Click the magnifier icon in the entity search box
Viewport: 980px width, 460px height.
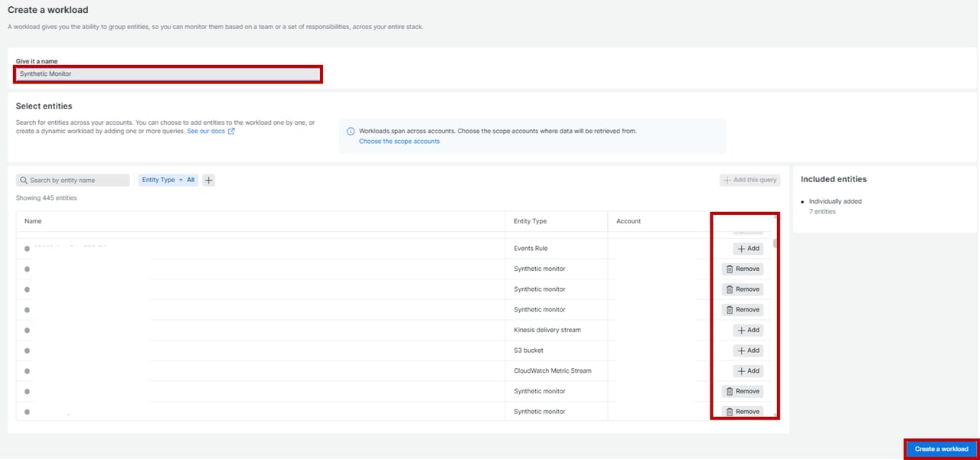click(x=24, y=181)
